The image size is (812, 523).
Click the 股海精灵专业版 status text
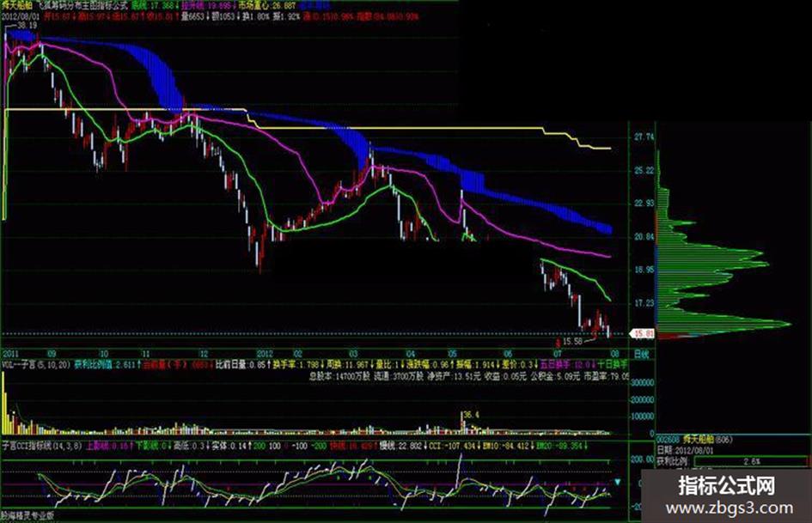pos(27,516)
